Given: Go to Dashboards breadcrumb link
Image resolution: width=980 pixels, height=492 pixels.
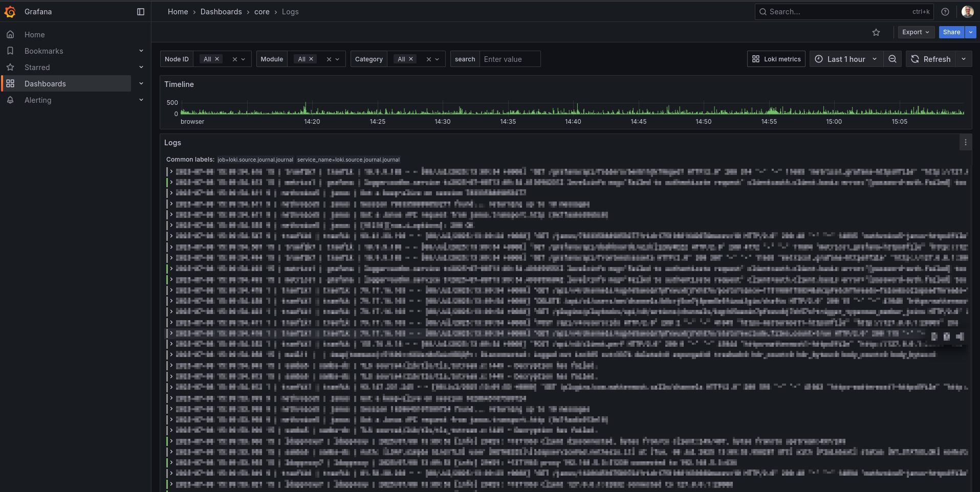Looking at the screenshot, I should click(221, 12).
